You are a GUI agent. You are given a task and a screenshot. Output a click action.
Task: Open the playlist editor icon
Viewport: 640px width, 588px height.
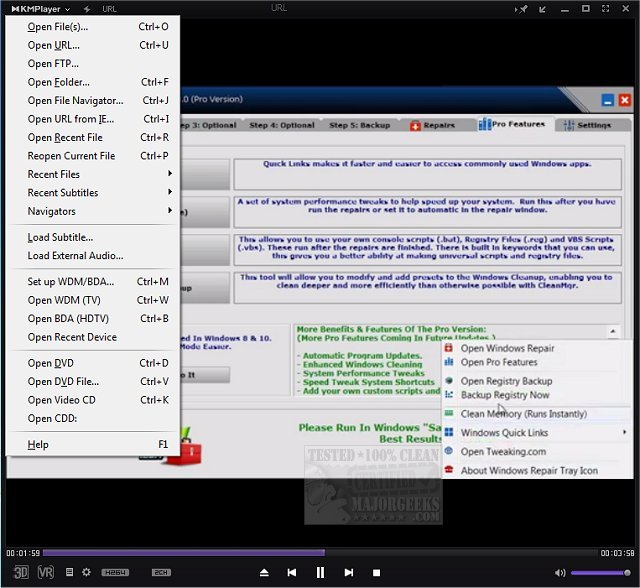pyautogui.click(x=69, y=572)
